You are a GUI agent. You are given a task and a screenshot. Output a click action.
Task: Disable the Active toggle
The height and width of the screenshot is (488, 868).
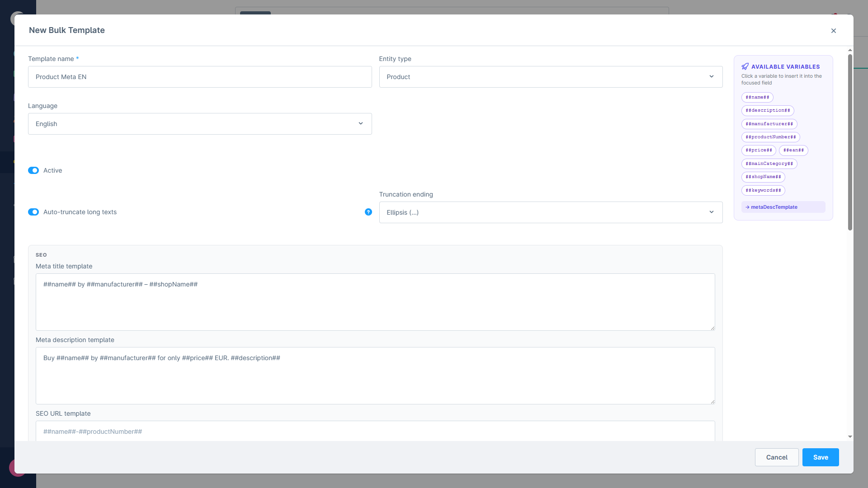tap(33, 170)
